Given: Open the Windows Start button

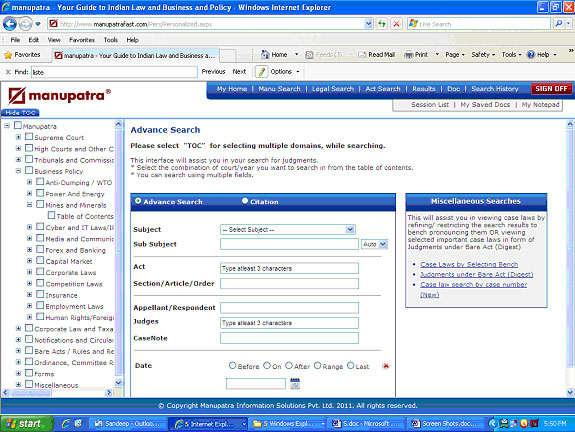Looking at the screenshot, I should (27, 424).
